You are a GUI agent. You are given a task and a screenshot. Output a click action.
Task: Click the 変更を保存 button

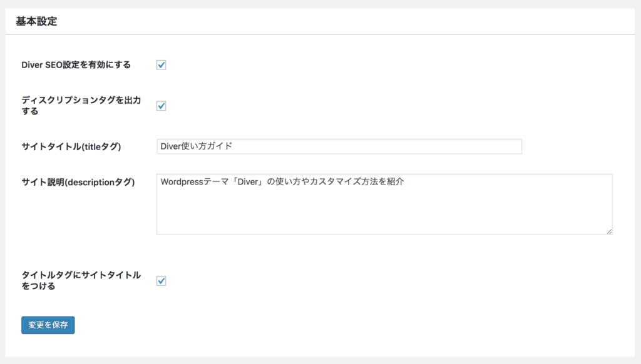click(x=48, y=325)
